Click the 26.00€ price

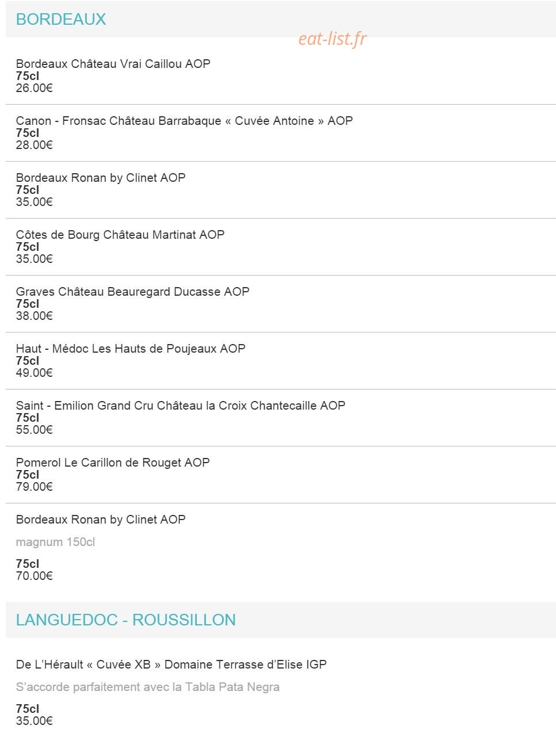click(35, 88)
